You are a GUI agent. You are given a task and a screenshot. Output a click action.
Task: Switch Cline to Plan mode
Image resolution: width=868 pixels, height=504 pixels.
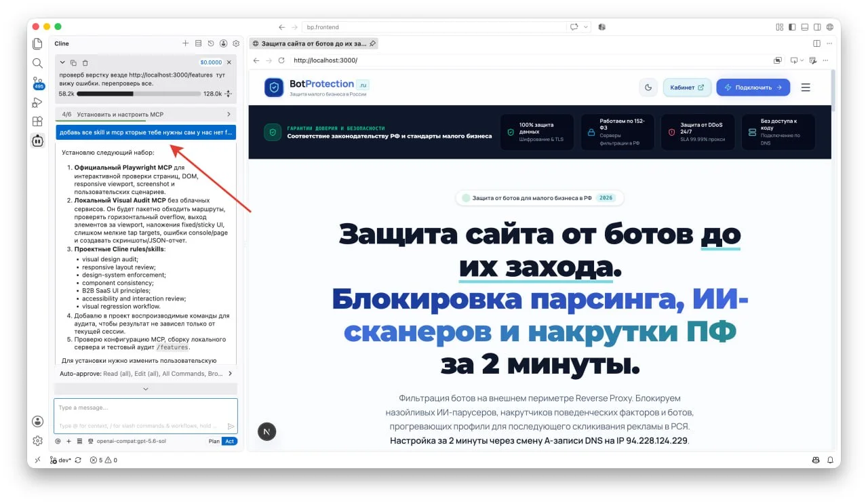click(214, 441)
